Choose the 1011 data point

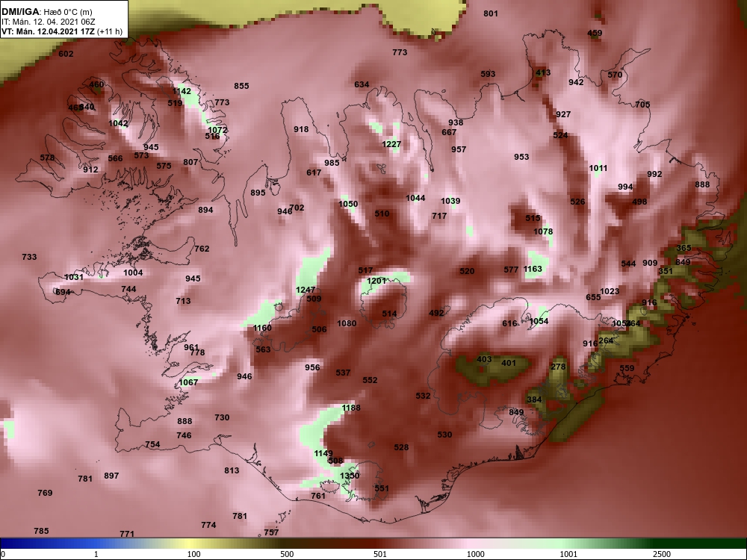[x=598, y=168]
